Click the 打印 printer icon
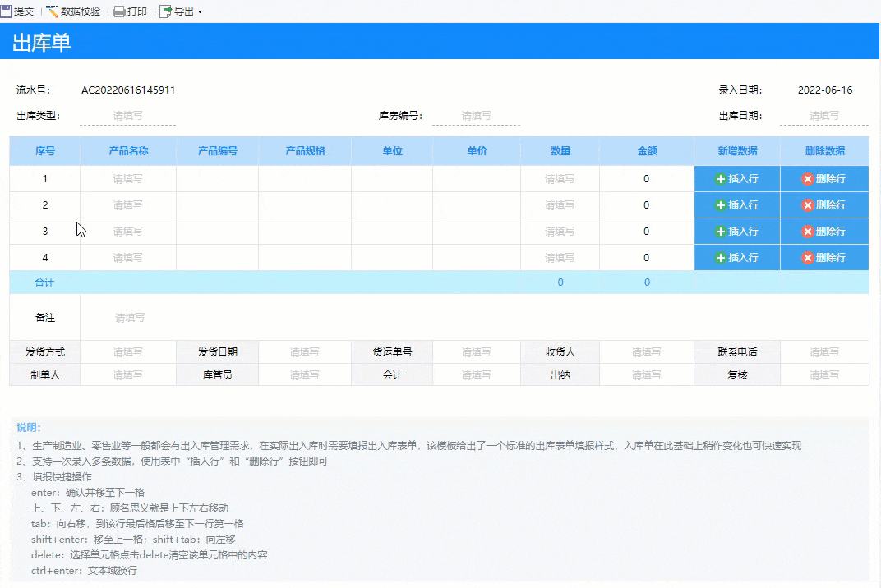The height and width of the screenshot is (588, 881). coord(119,11)
